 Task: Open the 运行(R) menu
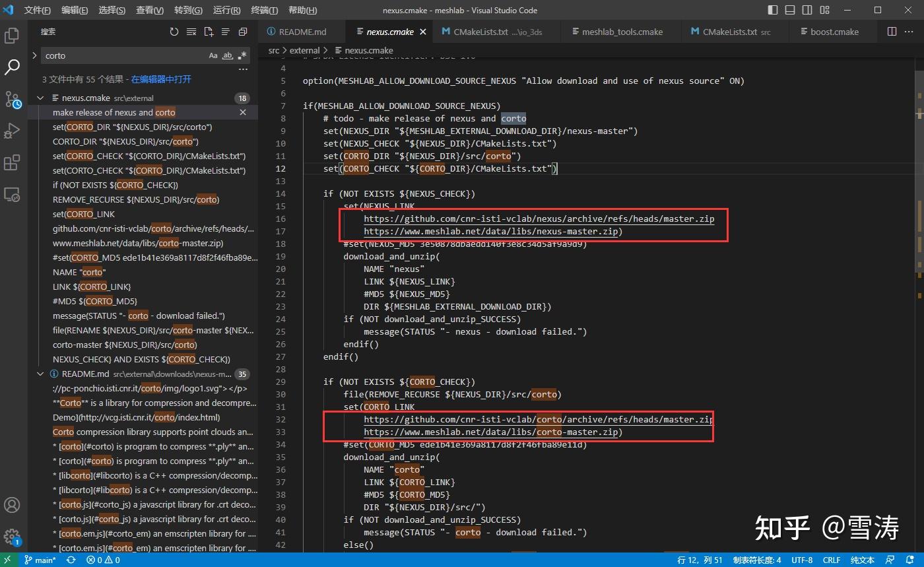(227, 10)
